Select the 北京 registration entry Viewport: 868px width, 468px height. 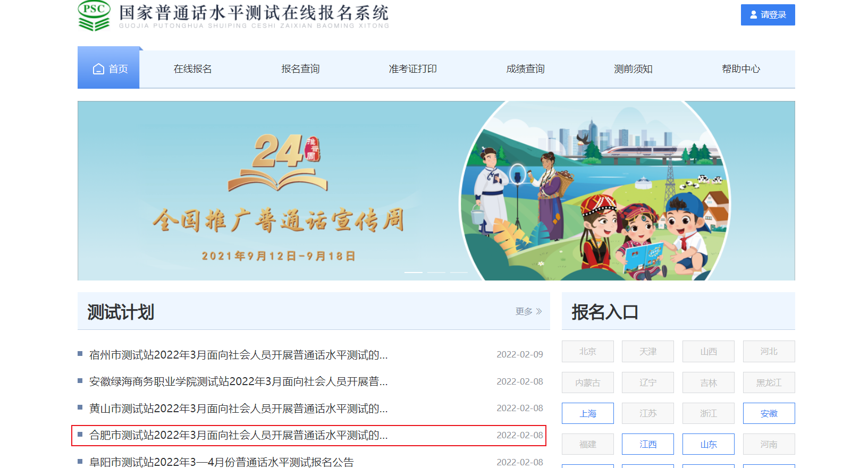(588, 352)
